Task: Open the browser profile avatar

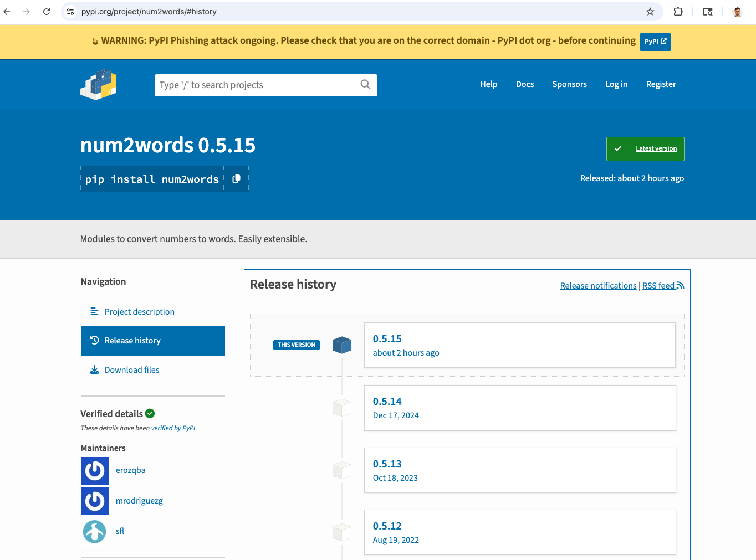Action: coord(738,12)
